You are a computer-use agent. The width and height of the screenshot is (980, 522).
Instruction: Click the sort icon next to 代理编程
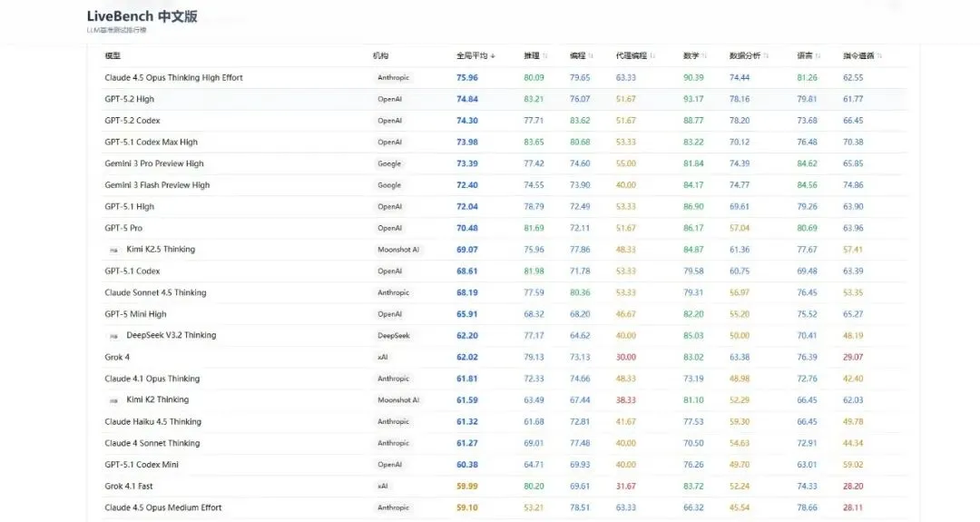652,56
